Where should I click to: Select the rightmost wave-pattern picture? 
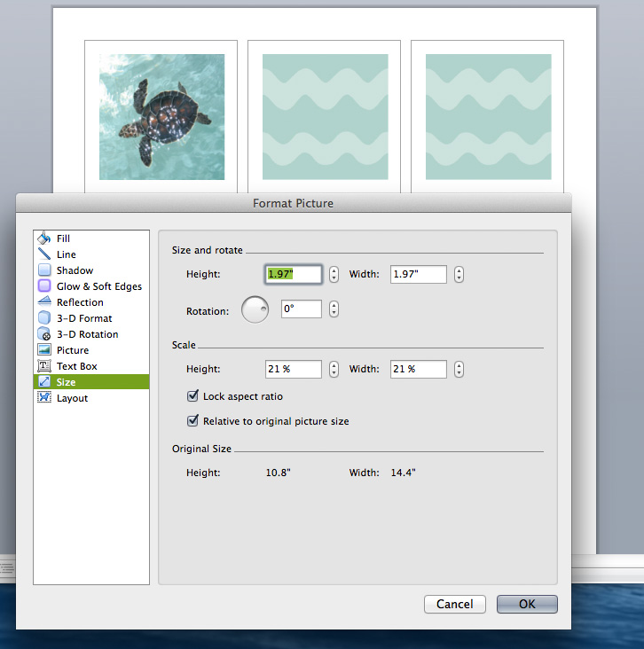click(x=488, y=117)
